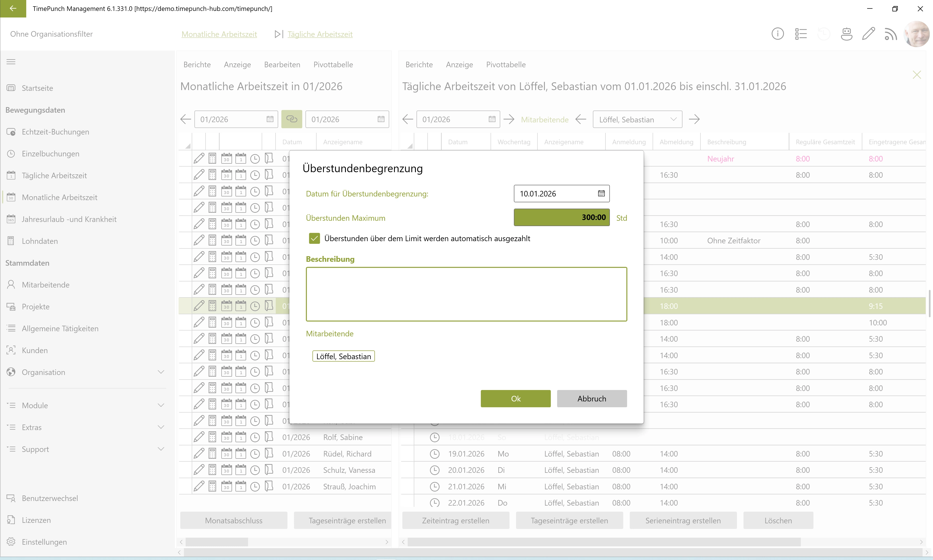Uncheck automatic overtime payout checkbox
933x560 pixels.
point(314,238)
